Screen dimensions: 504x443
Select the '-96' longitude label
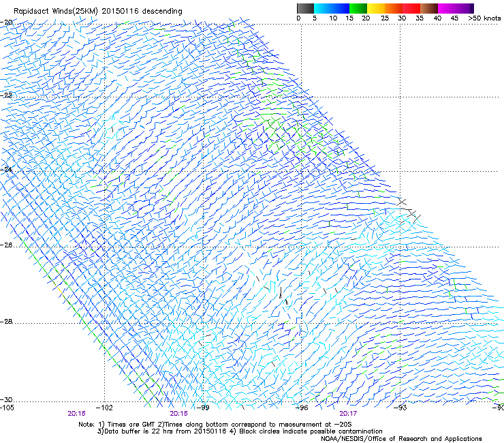coord(302,408)
